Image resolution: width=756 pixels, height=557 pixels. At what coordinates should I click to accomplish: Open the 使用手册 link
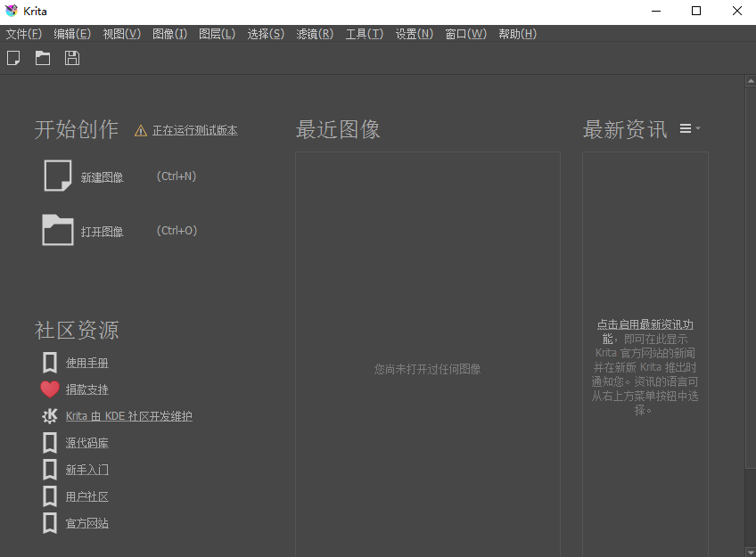(x=86, y=363)
